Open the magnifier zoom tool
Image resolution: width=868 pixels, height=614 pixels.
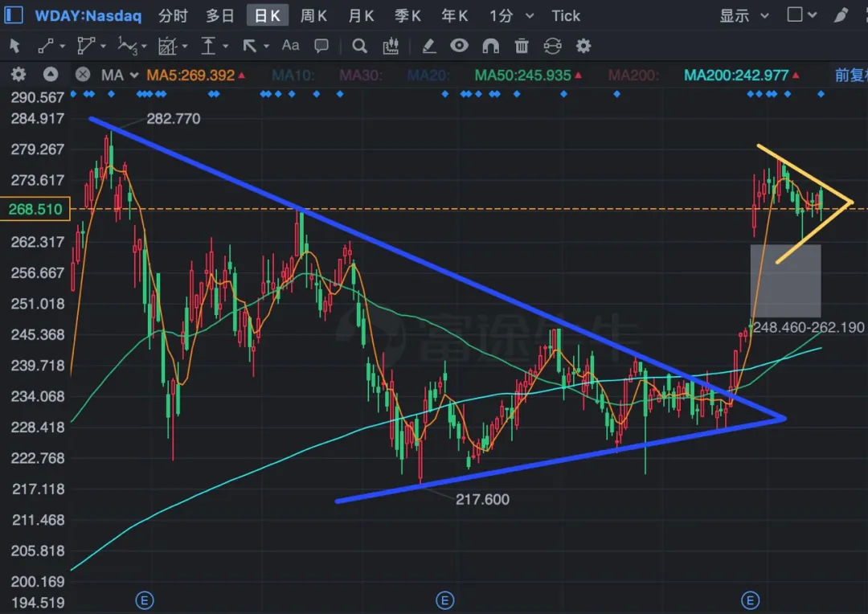point(360,46)
